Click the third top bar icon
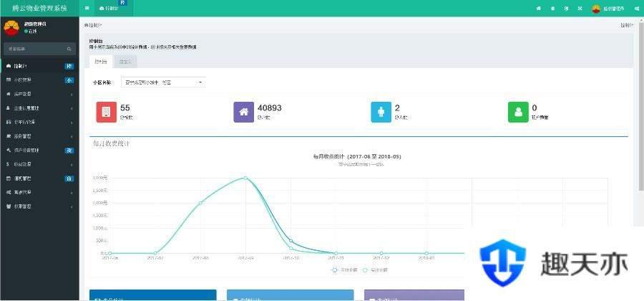The image size is (644, 301). coord(566,8)
